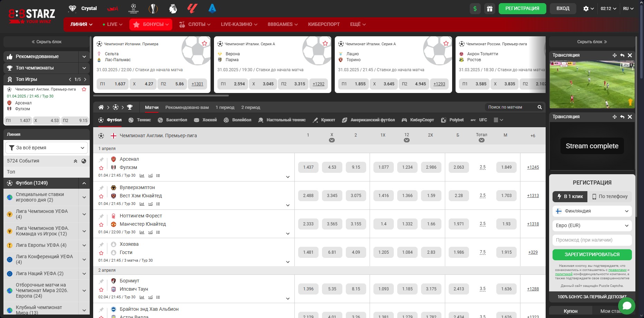The width and height of the screenshot is (644, 318).
Task: Expand Лига Чемпионов УЕФА (4) list
Action: click(x=84, y=214)
